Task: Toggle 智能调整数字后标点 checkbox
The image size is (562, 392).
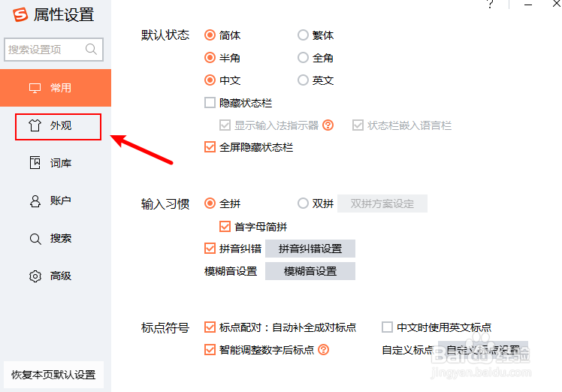Action: (210, 349)
